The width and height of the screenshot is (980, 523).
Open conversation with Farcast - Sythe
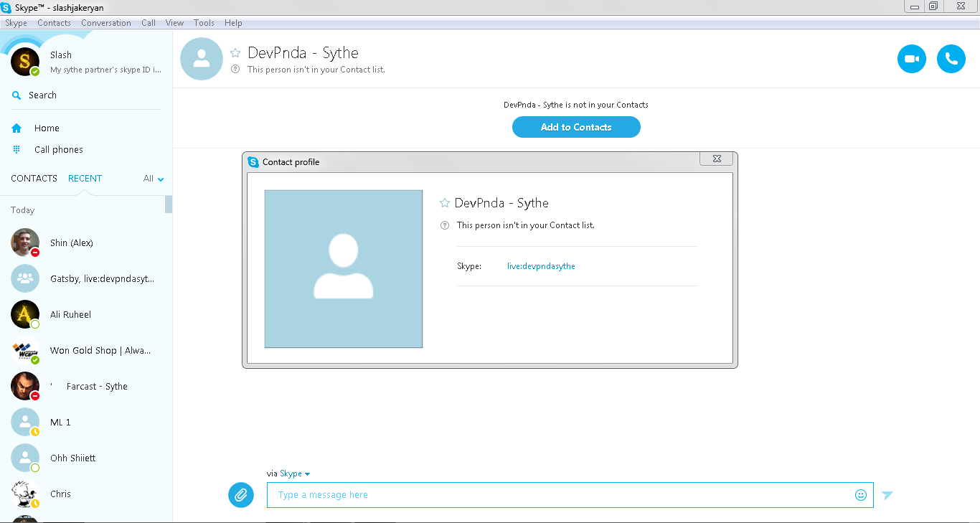click(86, 386)
